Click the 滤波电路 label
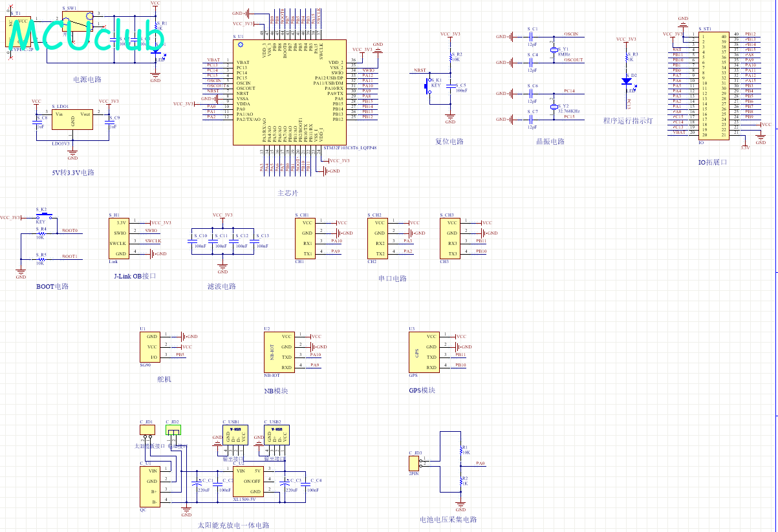Screen dimensions: 778x532 pos(221,286)
